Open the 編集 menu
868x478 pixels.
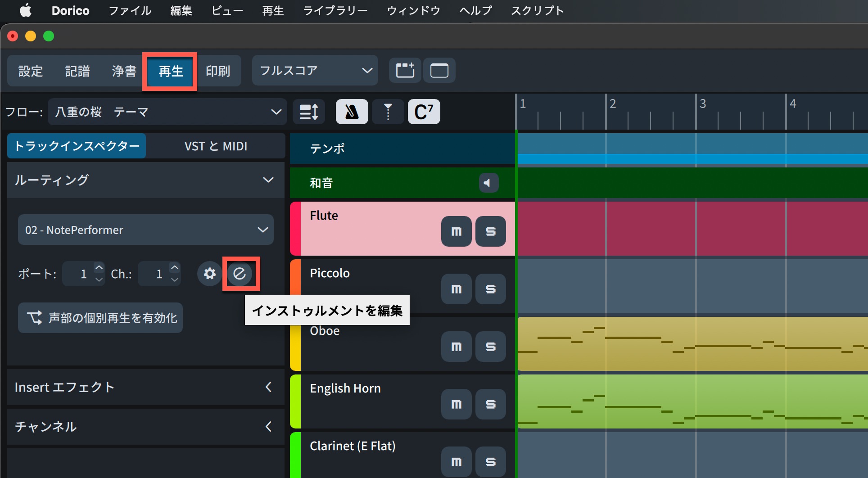click(x=181, y=10)
